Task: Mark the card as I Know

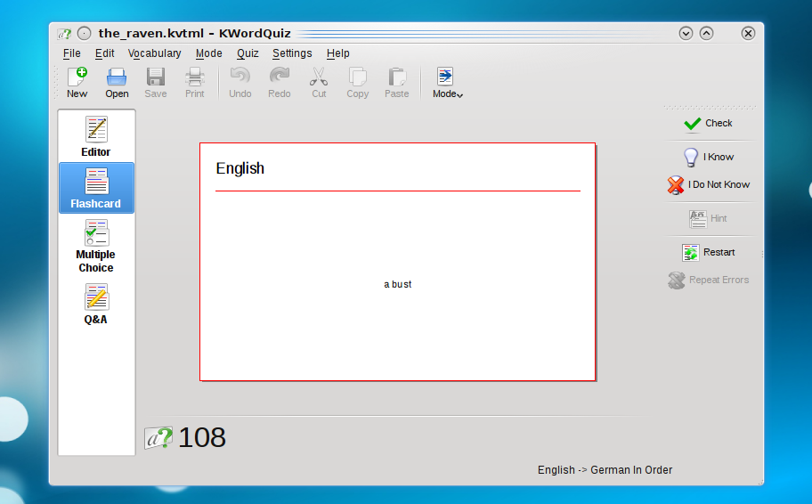Action: (709, 157)
